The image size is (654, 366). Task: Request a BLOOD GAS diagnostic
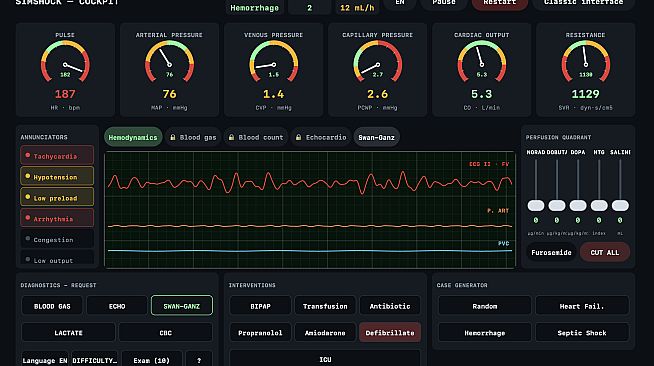coord(52,306)
